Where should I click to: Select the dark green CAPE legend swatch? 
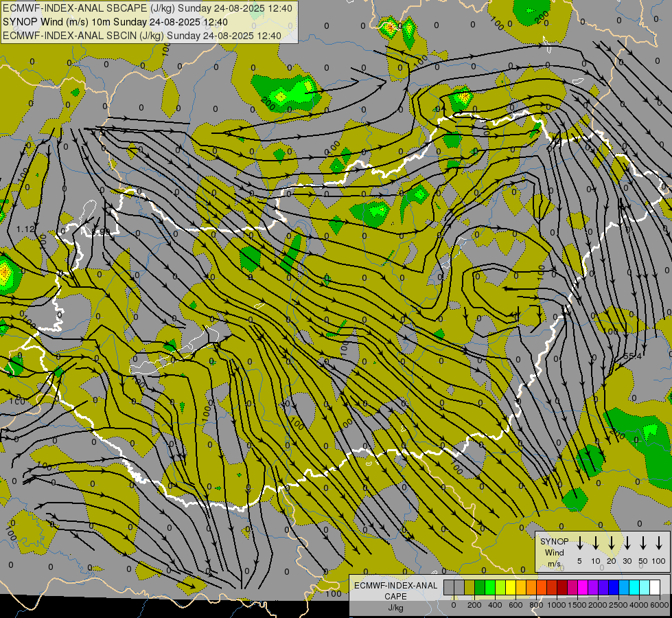click(x=480, y=587)
